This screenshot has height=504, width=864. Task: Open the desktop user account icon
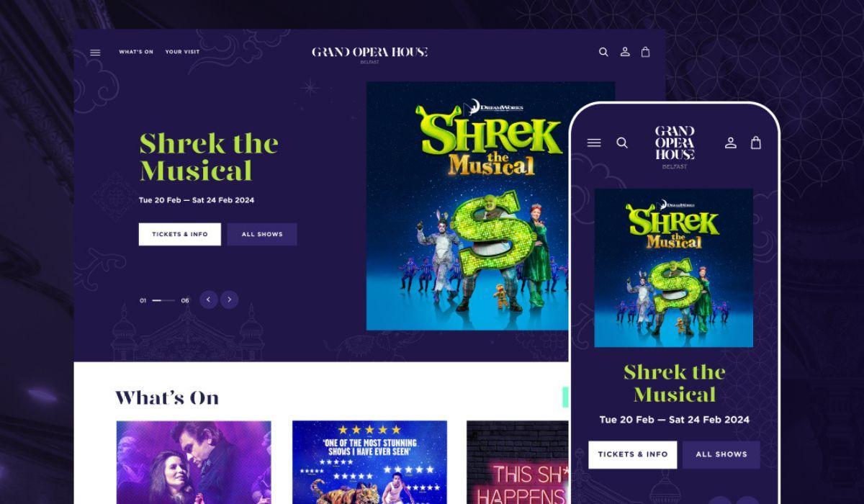625,52
